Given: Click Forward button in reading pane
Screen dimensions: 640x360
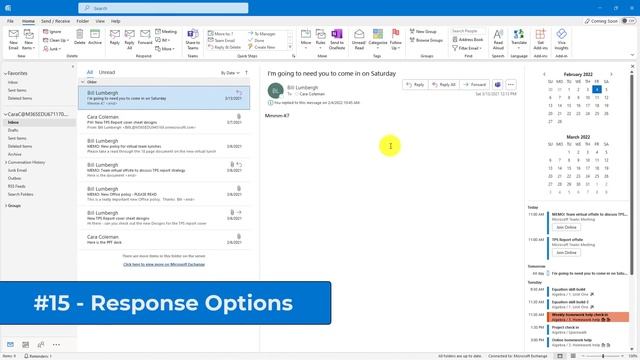Looking at the screenshot, I should pos(474,84).
